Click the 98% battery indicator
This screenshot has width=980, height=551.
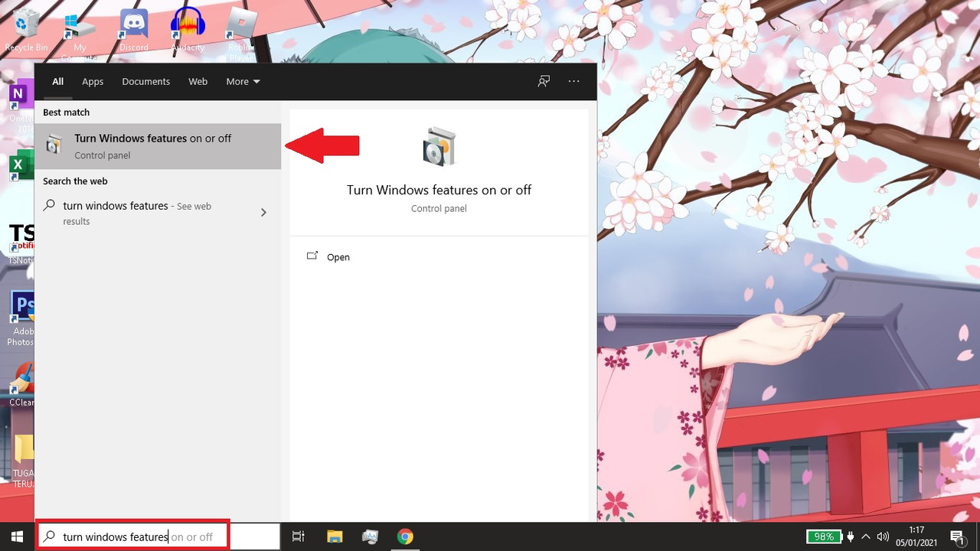click(824, 536)
